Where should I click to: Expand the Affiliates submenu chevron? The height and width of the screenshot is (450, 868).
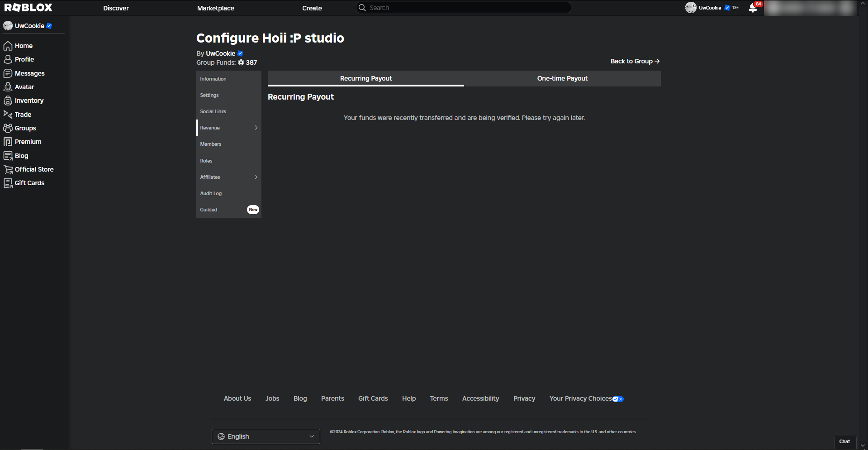pyautogui.click(x=256, y=177)
